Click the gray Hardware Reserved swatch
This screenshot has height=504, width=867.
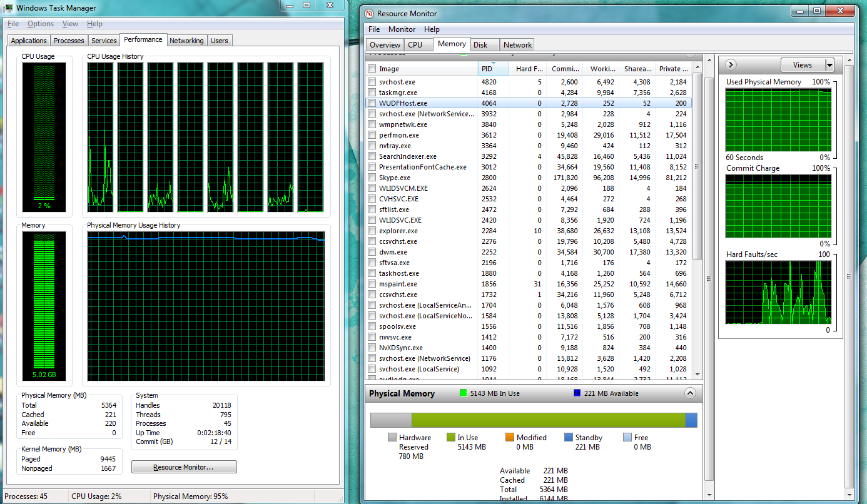tap(392, 438)
